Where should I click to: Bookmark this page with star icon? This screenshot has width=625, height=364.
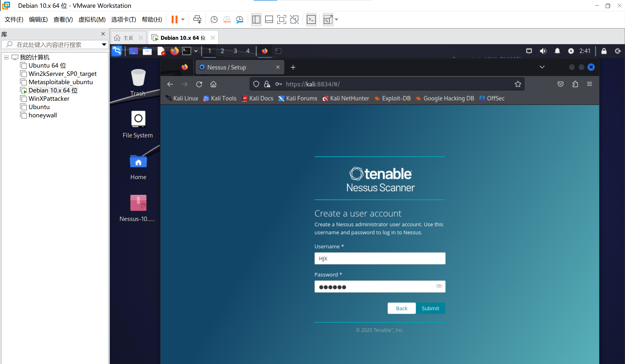pyautogui.click(x=518, y=84)
